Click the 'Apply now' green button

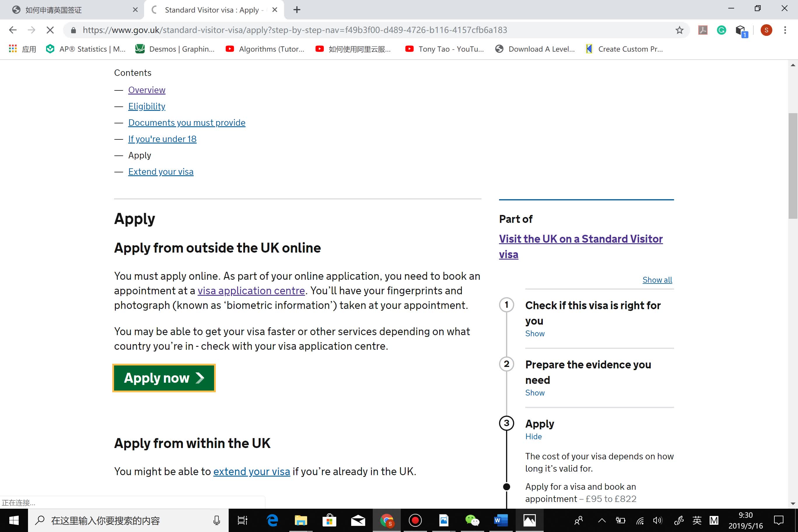(x=164, y=377)
